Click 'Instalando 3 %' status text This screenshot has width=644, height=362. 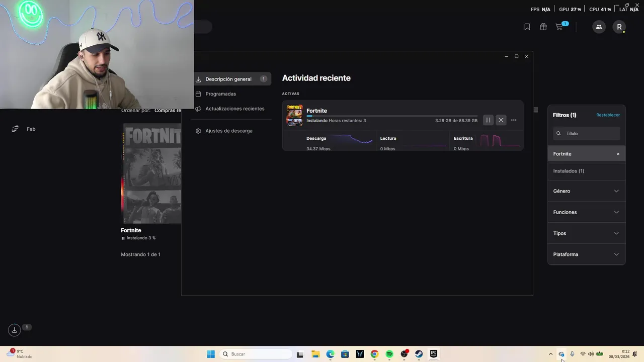pyautogui.click(x=141, y=238)
